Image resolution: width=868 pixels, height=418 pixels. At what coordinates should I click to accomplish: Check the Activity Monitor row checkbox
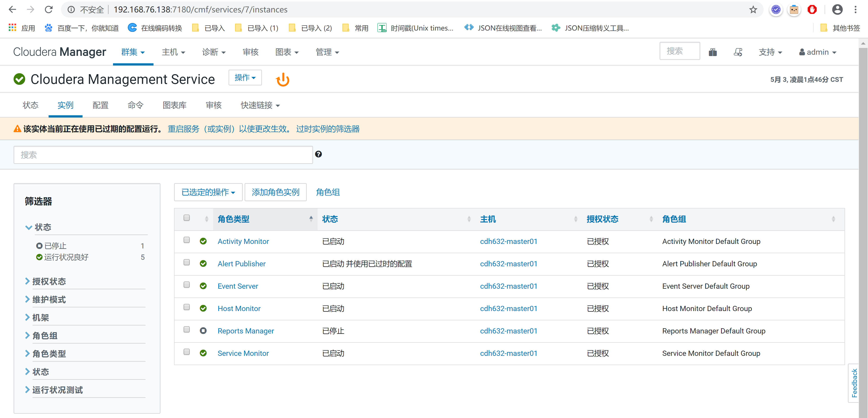[x=186, y=240]
